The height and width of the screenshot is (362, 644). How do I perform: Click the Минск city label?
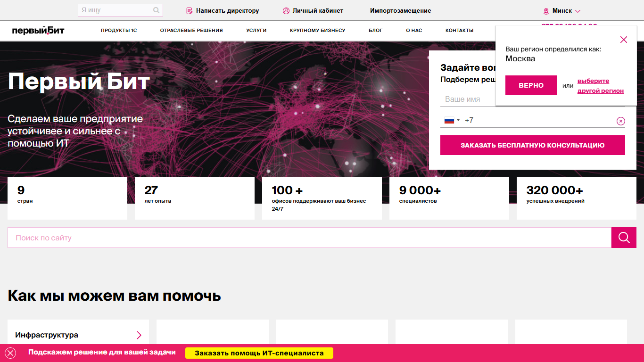point(562,11)
